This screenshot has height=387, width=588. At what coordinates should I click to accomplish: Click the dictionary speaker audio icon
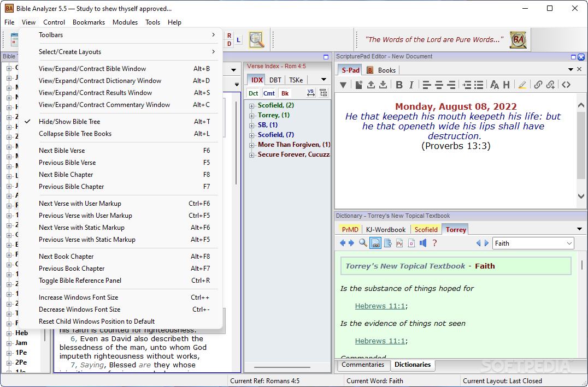(423, 243)
